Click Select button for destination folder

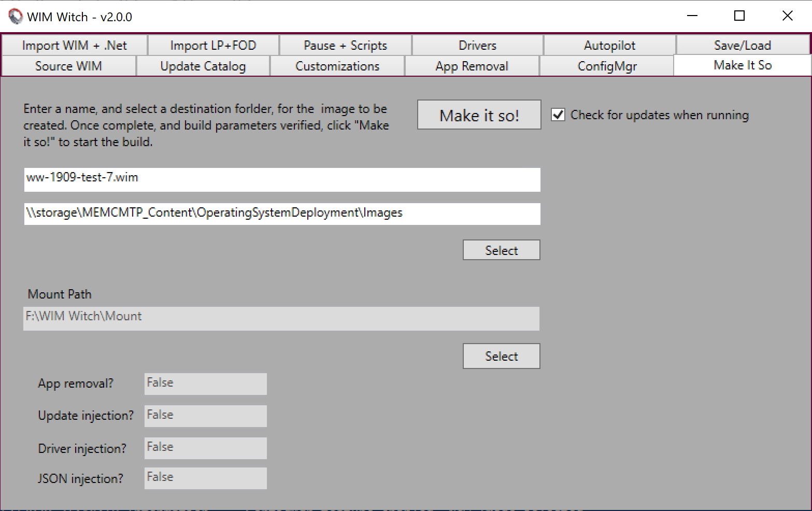pyautogui.click(x=502, y=250)
